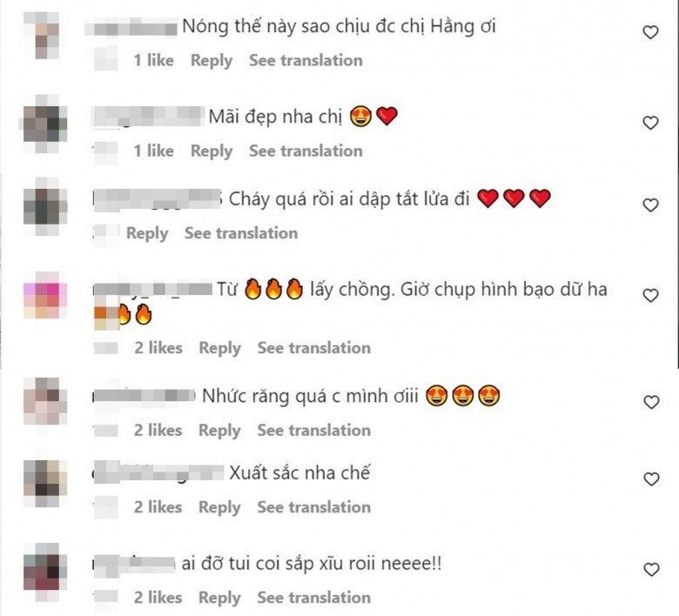Reply to 'Mãi đẹp nha chị' comment
Viewport: 679px width, 616px height.
point(212,151)
